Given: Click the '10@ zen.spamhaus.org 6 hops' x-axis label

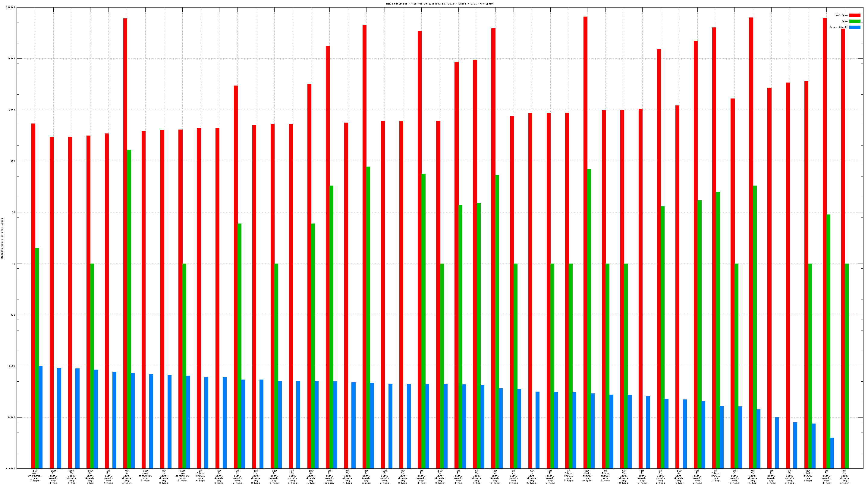Looking at the screenshot, I should [182, 476].
